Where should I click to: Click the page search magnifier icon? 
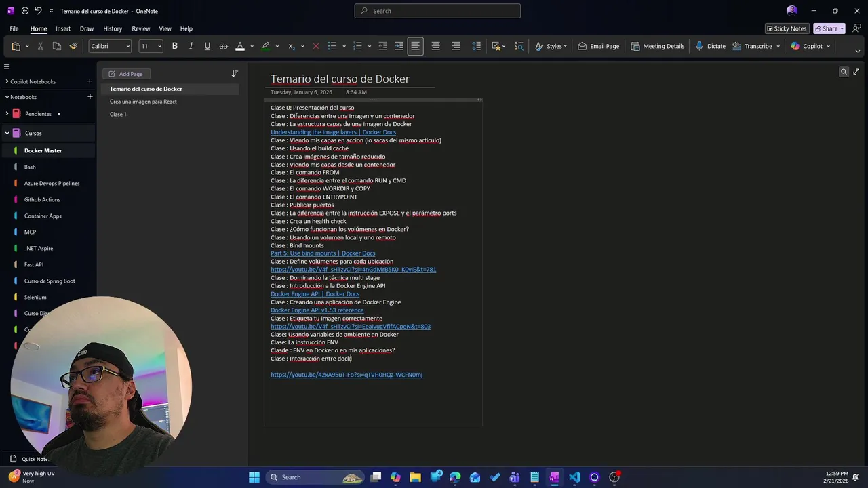click(x=844, y=72)
